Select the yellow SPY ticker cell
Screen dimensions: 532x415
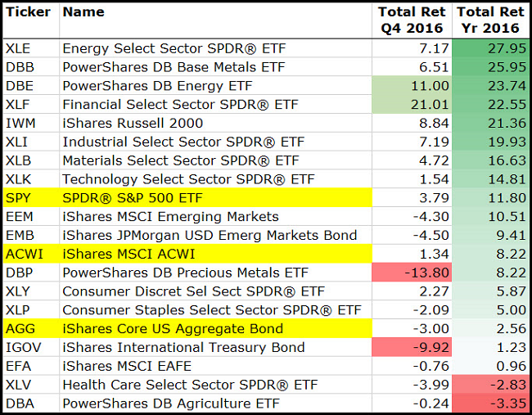pyautogui.click(x=31, y=197)
